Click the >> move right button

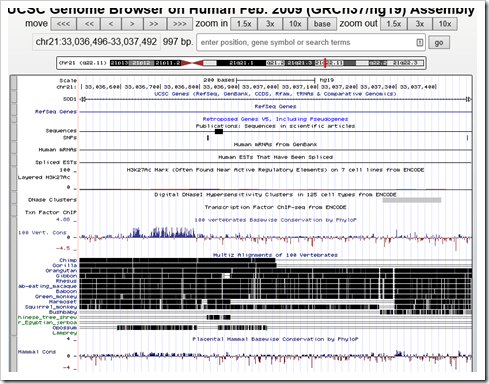click(x=154, y=24)
